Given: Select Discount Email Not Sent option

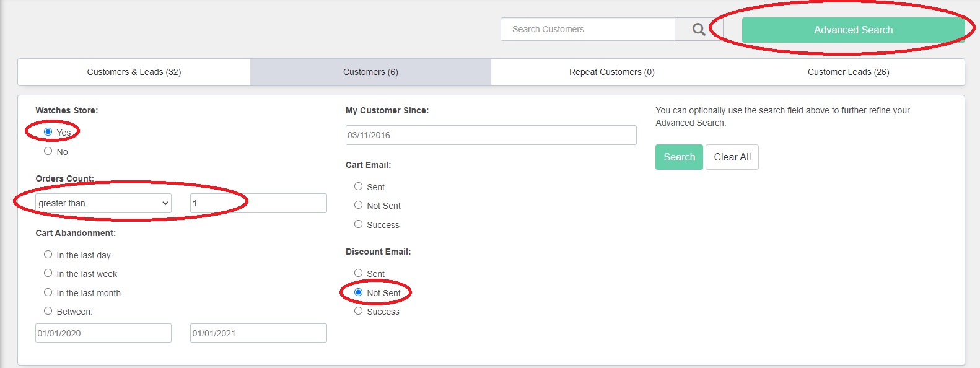Looking at the screenshot, I should pyautogui.click(x=358, y=292).
